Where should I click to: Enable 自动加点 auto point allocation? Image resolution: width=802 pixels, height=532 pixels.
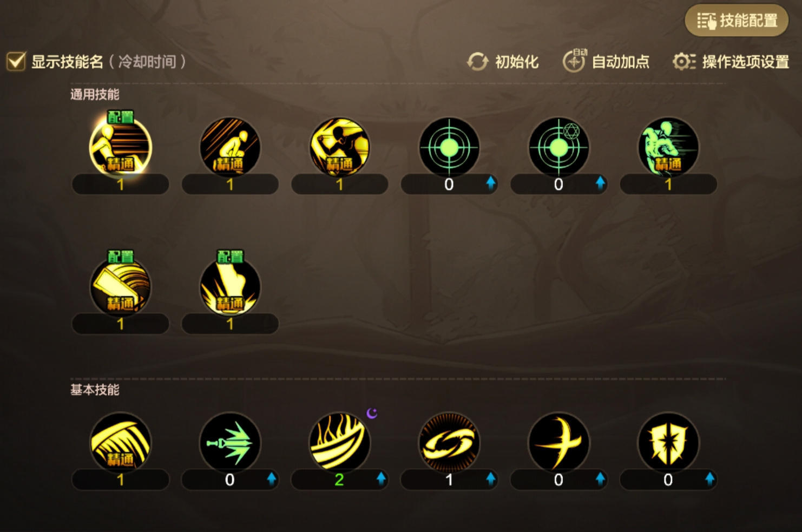(606, 61)
